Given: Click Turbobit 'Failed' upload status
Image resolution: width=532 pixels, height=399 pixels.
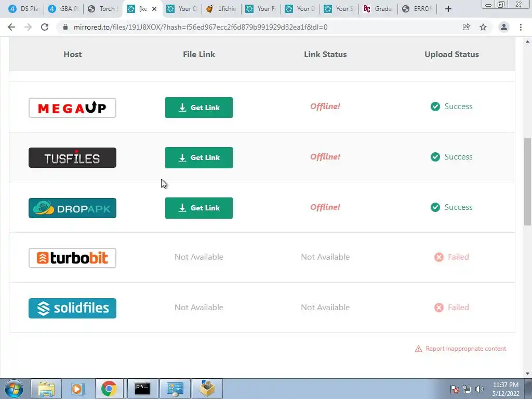Looking at the screenshot, I should (451, 257).
